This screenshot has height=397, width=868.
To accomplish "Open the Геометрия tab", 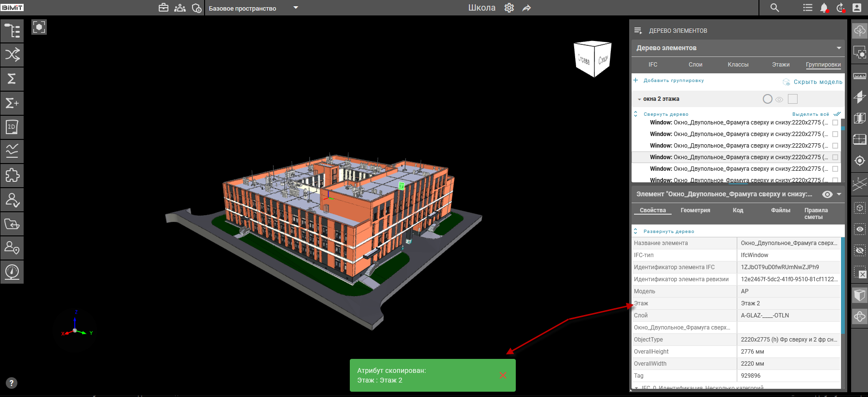I will (x=695, y=210).
